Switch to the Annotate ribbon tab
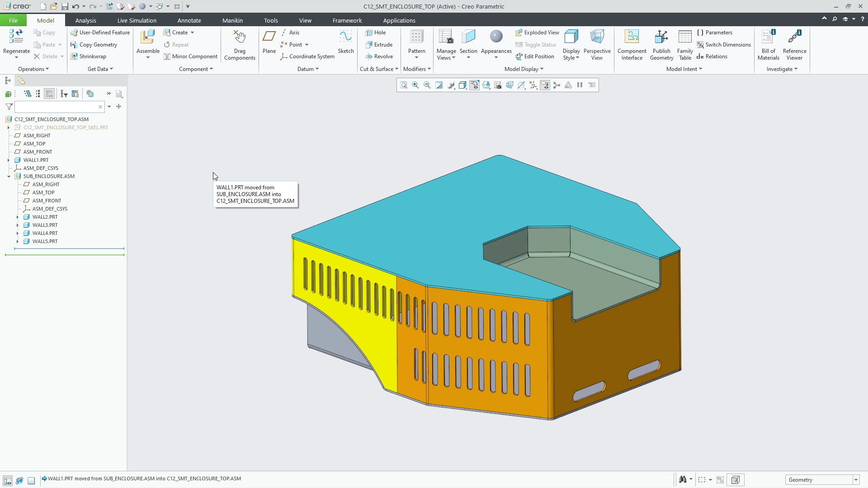This screenshot has height=488, width=868. coord(189,20)
